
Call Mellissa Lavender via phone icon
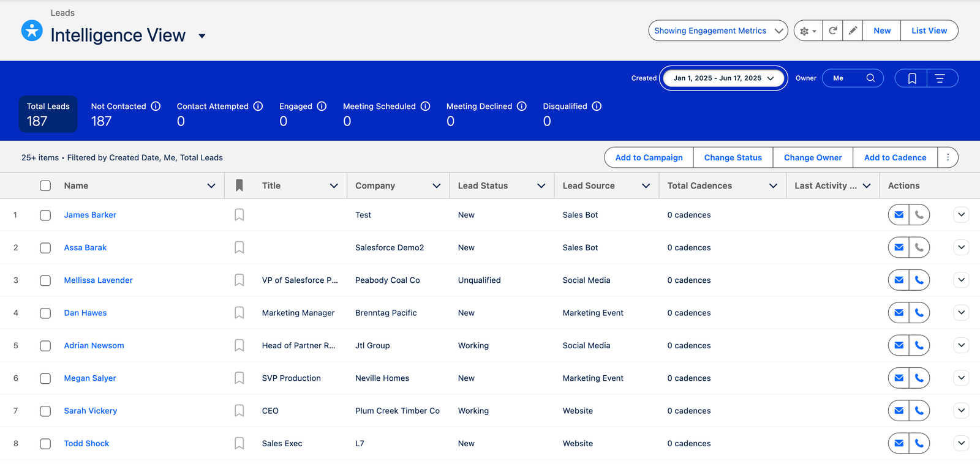[x=919, y=280]
